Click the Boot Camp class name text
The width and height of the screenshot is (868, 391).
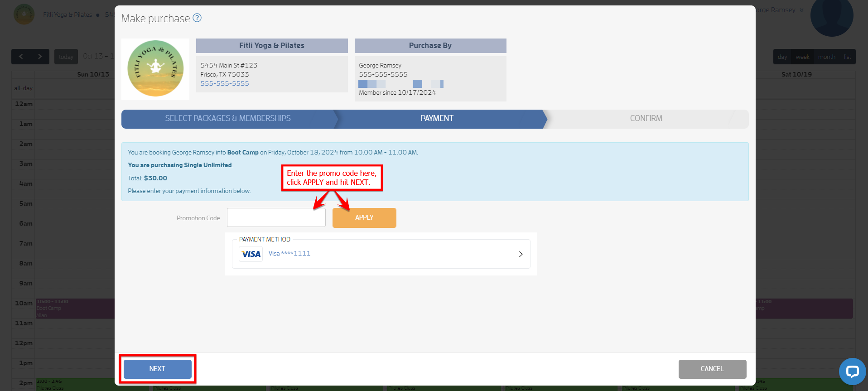click(243, 153)
